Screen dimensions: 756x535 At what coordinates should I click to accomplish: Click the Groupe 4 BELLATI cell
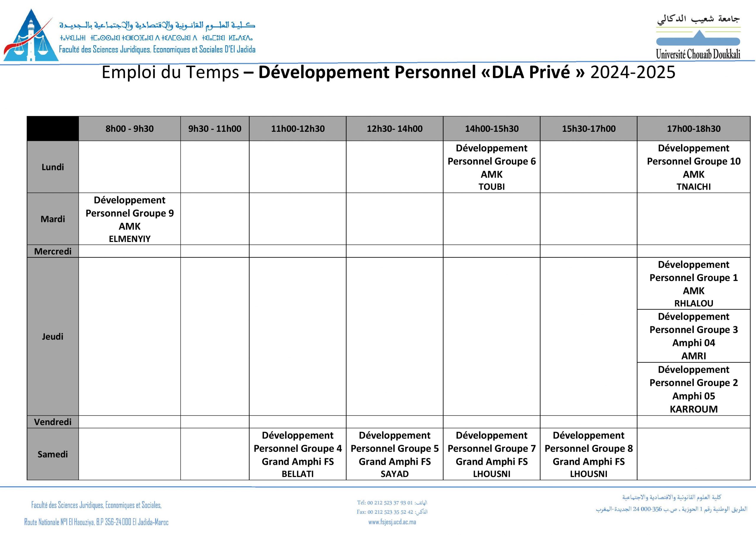pos(298,454)
